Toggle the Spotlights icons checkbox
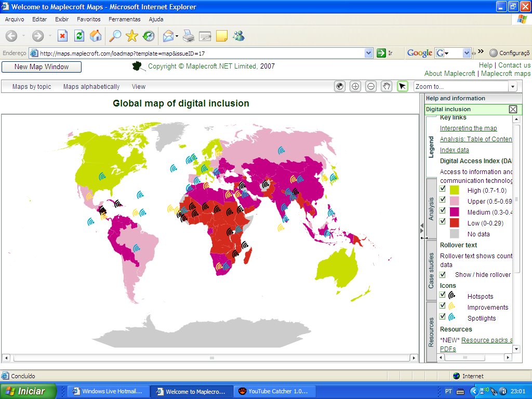 tap(443, 316)
